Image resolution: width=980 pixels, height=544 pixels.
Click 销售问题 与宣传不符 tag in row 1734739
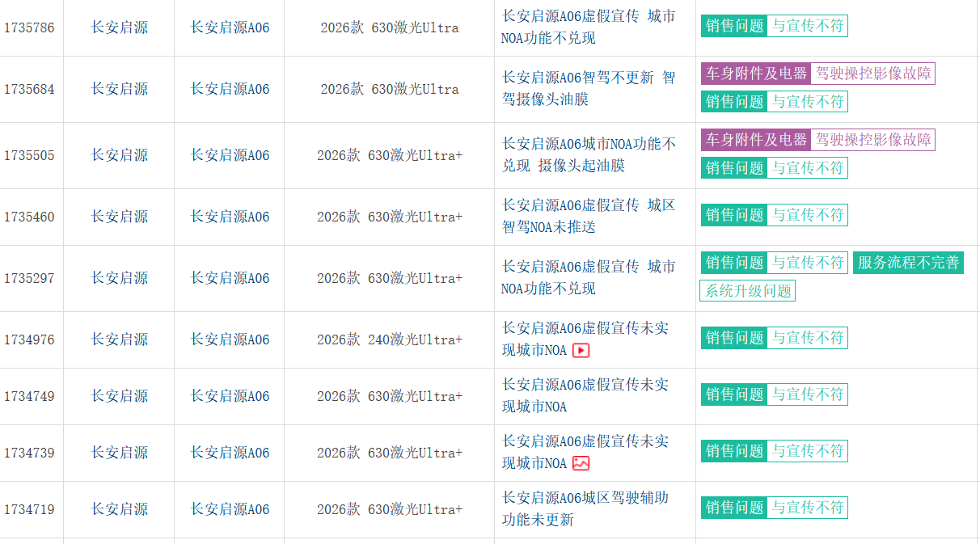pyautogui.click(x=774, y=451)
